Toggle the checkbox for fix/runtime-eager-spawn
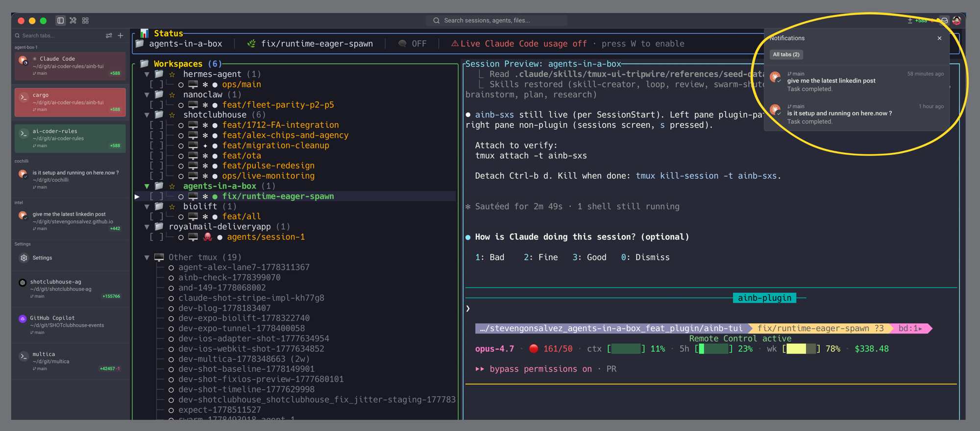Image resolution: width=980 pixels, height=431 pixels. click(156, 196)
